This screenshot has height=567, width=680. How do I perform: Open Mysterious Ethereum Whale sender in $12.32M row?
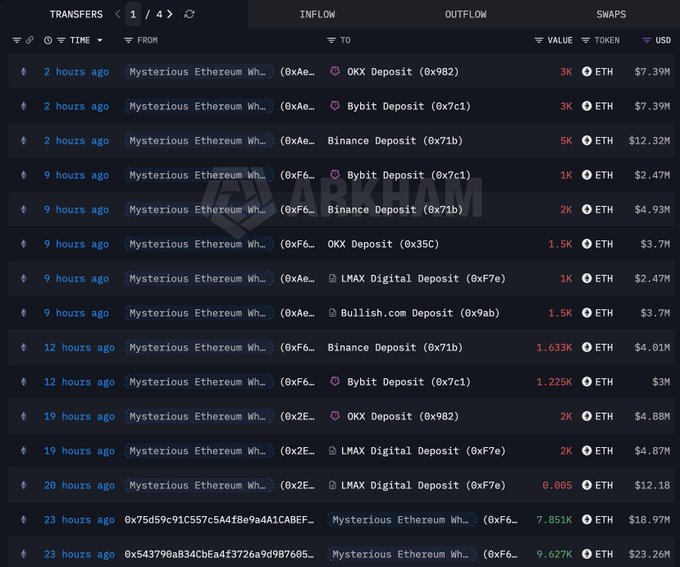point(199,141)
